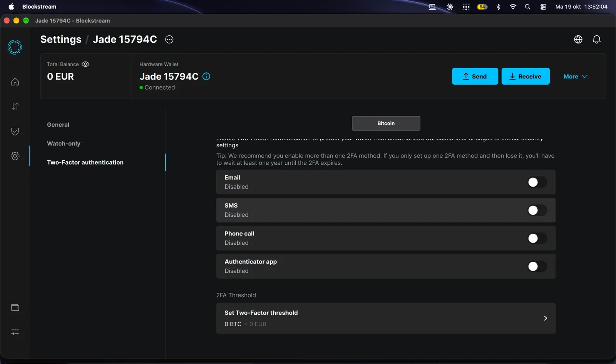The width and height of the screenshot is (616, 364).
Task: Select Two-Factor authentication section
Action: (x=85, y=162)
